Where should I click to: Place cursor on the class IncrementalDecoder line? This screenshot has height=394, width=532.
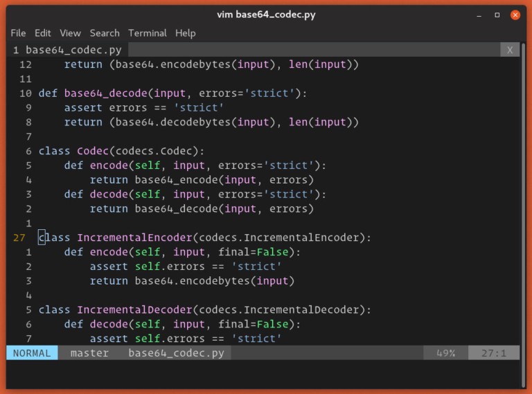click(x=204, y=310)
